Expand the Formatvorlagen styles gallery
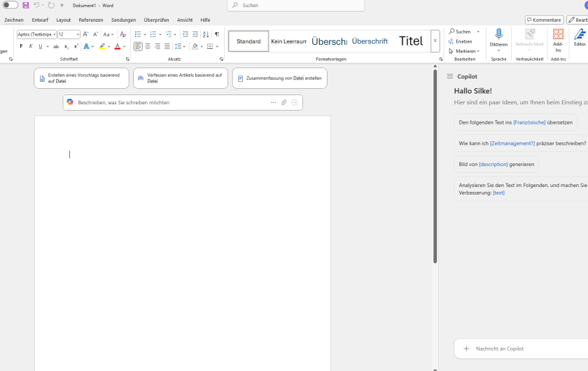This screenshot has height=371, width=588. [435, 41]
